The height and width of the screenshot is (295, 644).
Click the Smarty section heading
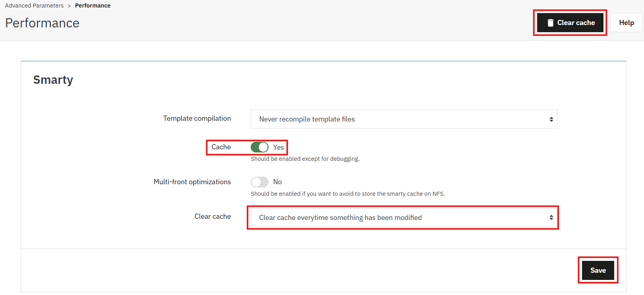coord(53,80)
